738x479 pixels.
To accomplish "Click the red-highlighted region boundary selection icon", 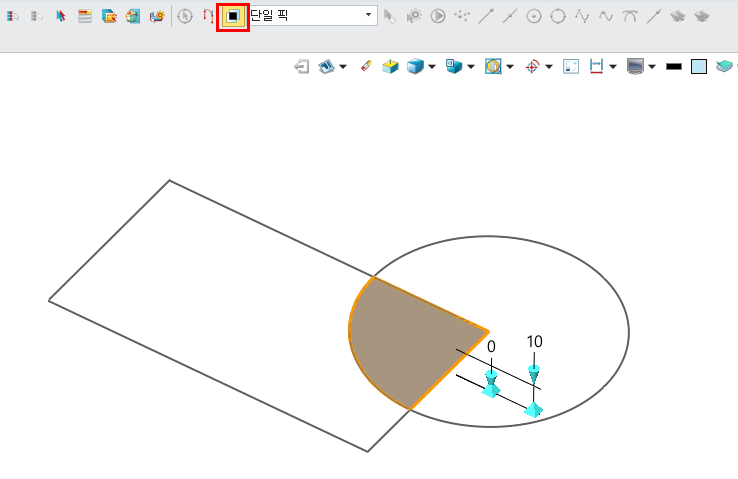I will click(x=233, y=16).
